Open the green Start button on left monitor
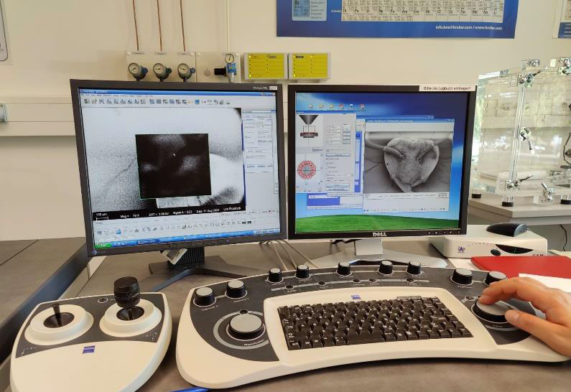 coord(103,244)
